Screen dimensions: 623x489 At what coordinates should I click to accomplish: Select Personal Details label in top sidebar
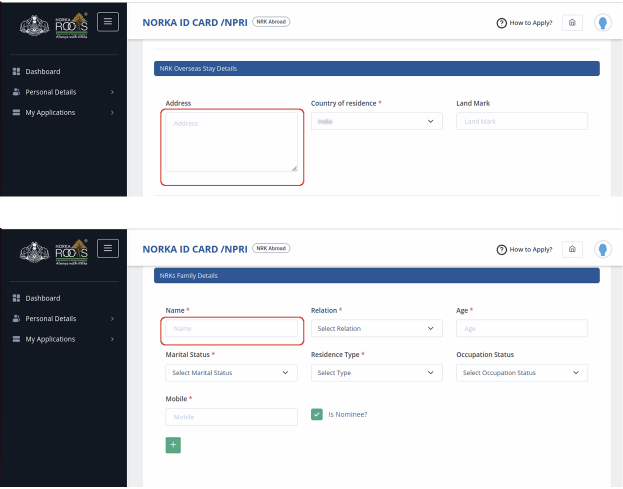[51, 92]
